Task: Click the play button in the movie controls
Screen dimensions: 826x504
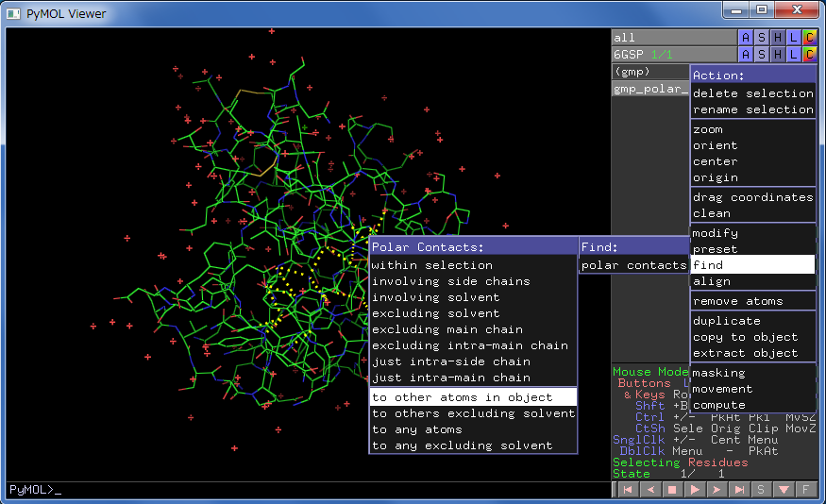Action: [x=696, y=490]
